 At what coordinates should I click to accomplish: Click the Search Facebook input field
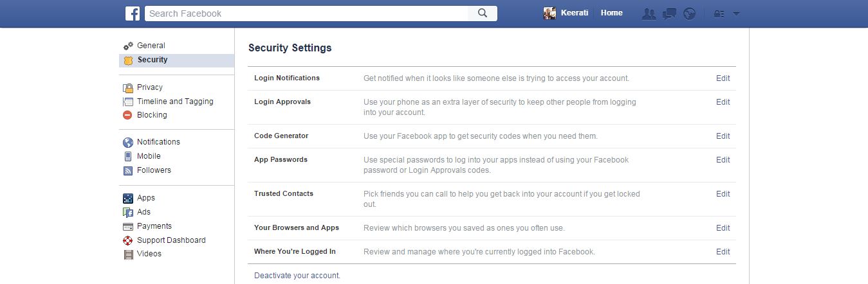(x=307, y=13)
